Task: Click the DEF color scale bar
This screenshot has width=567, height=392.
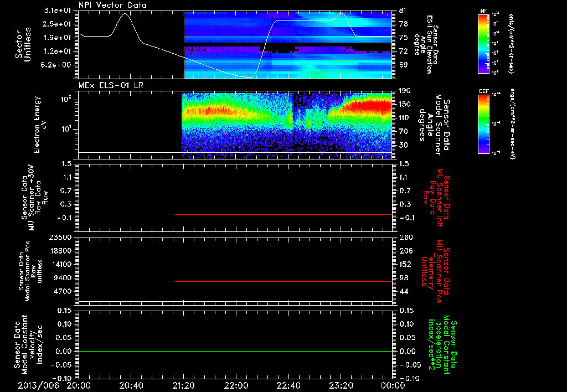Action: 484,124
